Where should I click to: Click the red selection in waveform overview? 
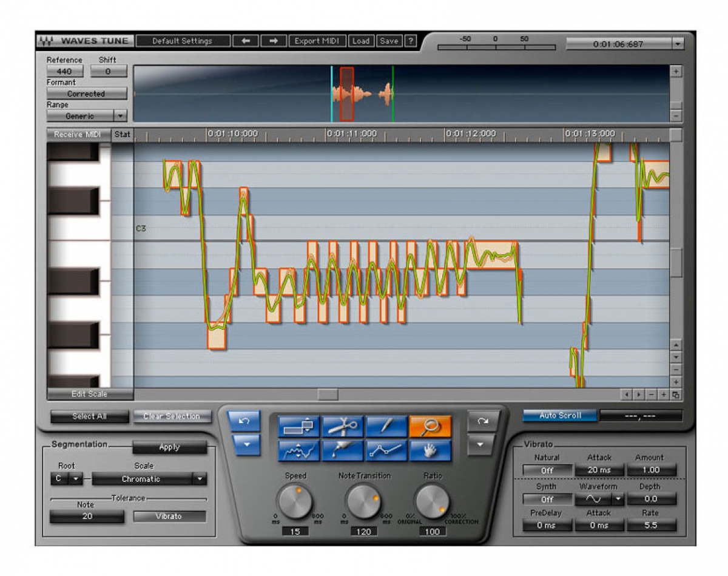pos(346,94)
